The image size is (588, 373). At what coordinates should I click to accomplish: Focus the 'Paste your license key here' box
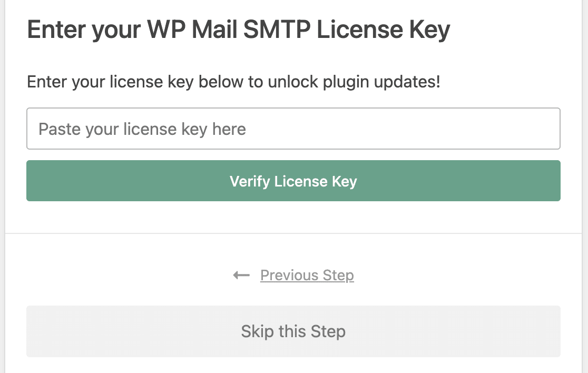coord(293,129)
